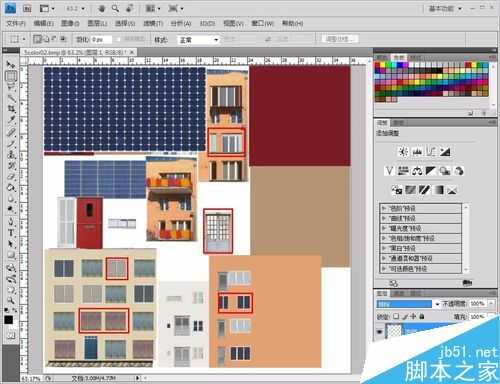Add a Hue/Saturation adjustment
This screenshot has height=384, width=500.
coord(403,171)
